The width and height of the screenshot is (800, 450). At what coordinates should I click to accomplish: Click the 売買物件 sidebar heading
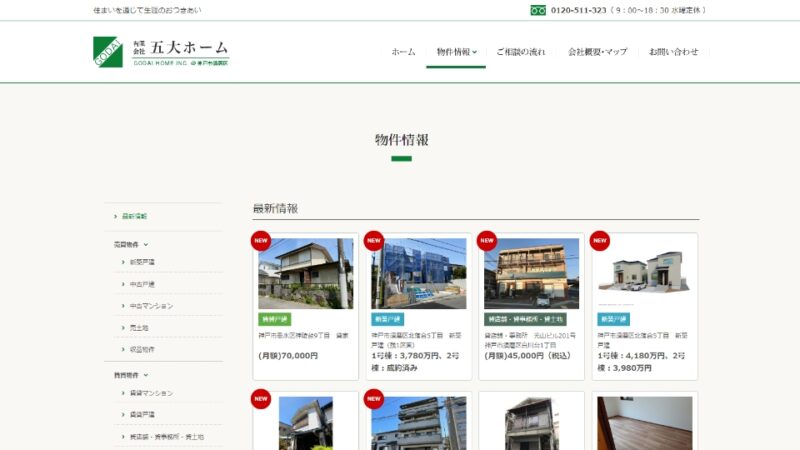click(126, 245)
